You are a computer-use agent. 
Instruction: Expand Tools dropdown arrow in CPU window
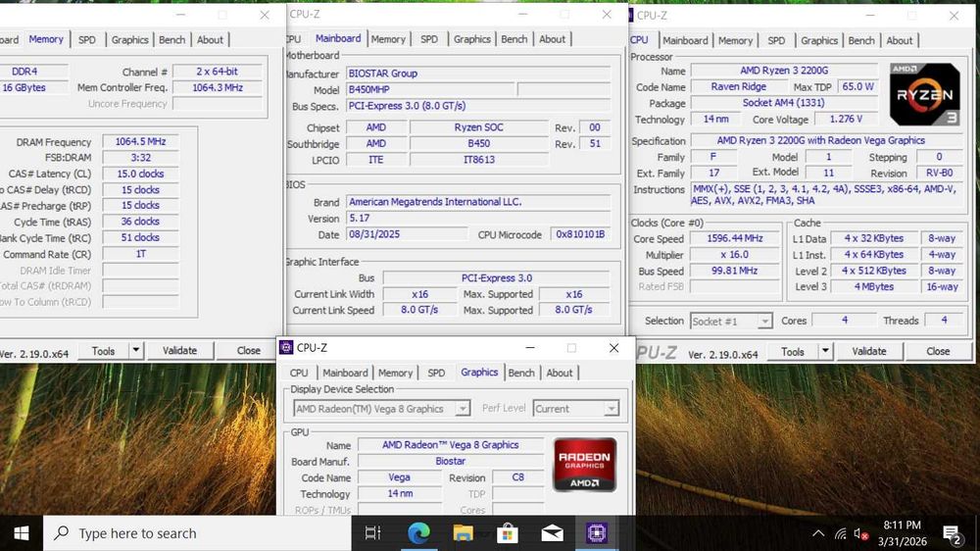(x=825, y=352)
